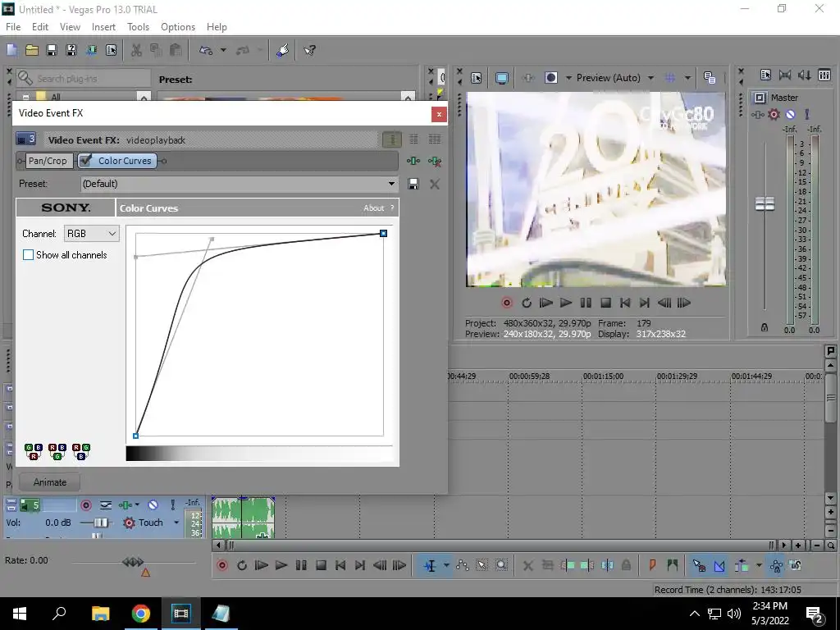Select the Zoom edit tool in the timeline toolbar
Viewport: 840px width, 630px height.
(501, 565)
